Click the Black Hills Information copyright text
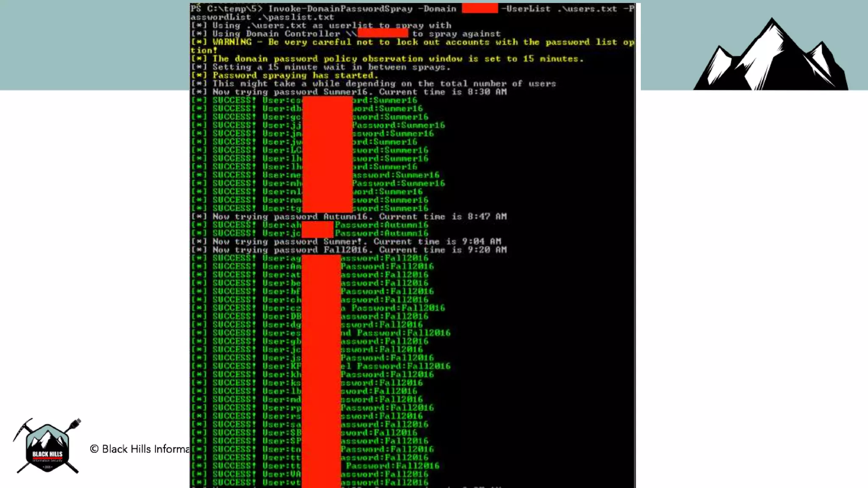The height and width of the screenshot is (488, 868). pyautogui.click(x=139, y=449)
